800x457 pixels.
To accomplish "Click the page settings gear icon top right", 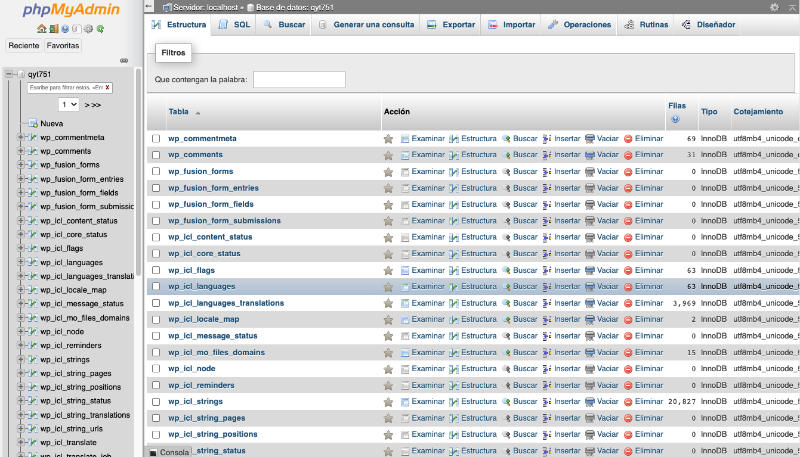I will click(774, 7).
